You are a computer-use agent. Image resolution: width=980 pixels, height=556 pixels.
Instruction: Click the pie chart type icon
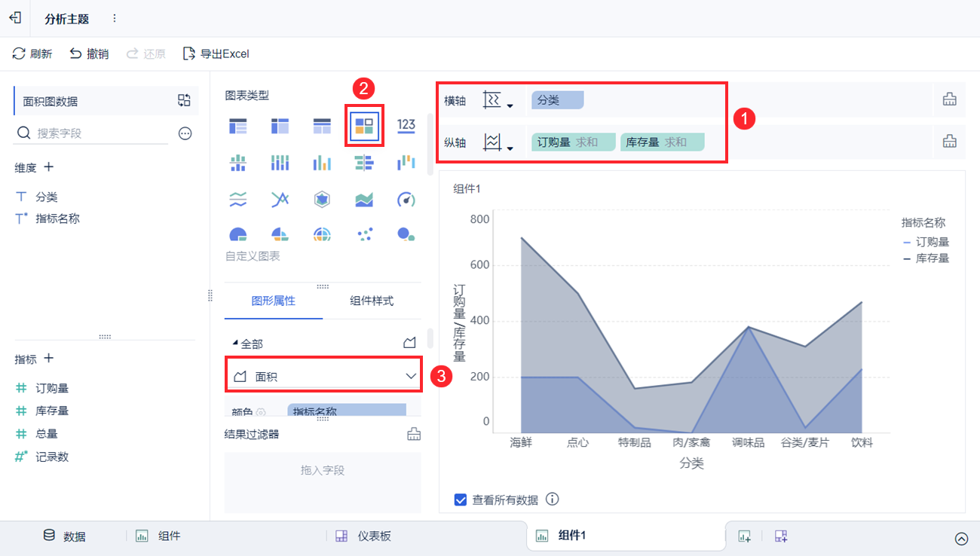coord(238,234)
